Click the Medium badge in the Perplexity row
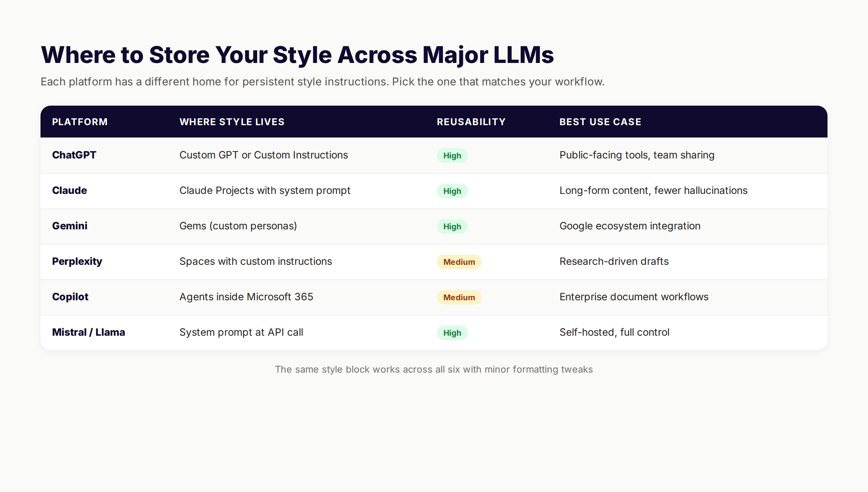 pyautogui.click(x=459, y=262)
